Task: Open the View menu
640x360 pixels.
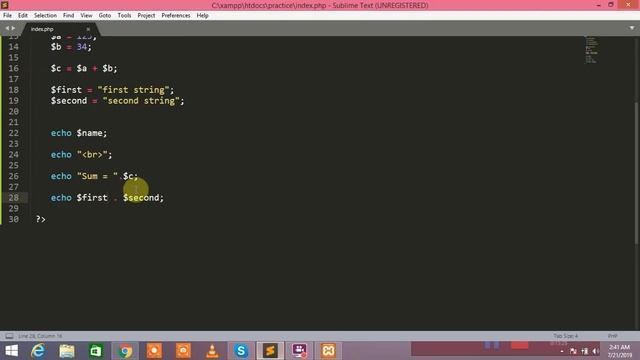Action: point(86,16)
